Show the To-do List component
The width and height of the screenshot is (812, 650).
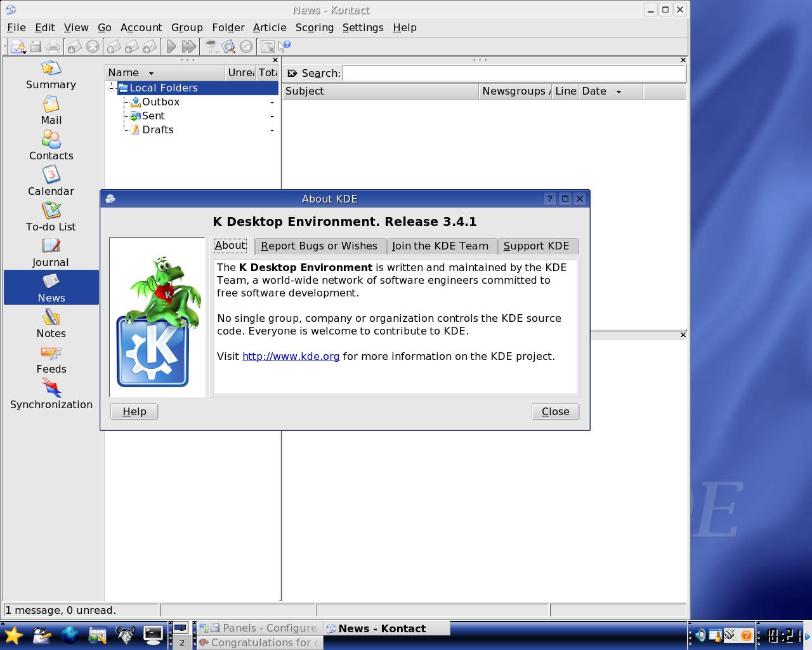(x=51, y=217)
